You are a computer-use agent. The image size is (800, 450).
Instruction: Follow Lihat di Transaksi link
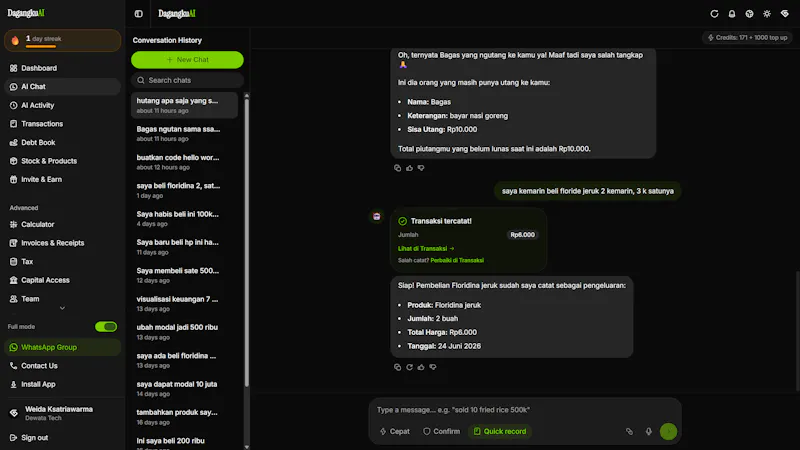click(426, 248)
